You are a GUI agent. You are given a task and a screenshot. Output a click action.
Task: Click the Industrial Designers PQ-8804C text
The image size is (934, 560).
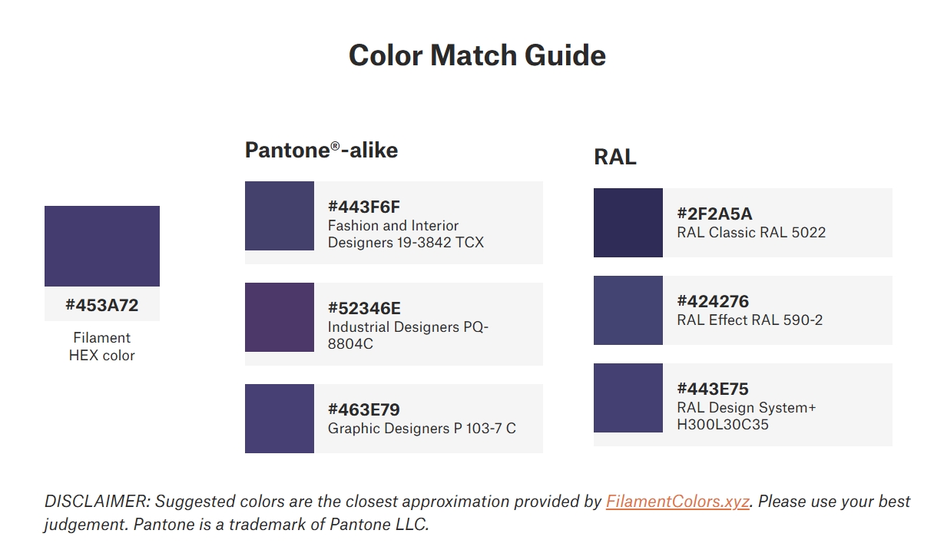tap(408, 336)
